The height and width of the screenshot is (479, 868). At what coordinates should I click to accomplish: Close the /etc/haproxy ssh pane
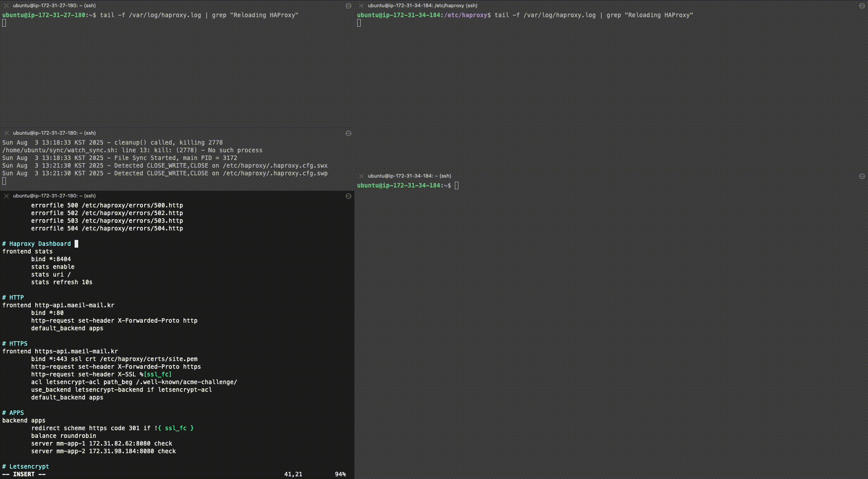click(361, 6)
